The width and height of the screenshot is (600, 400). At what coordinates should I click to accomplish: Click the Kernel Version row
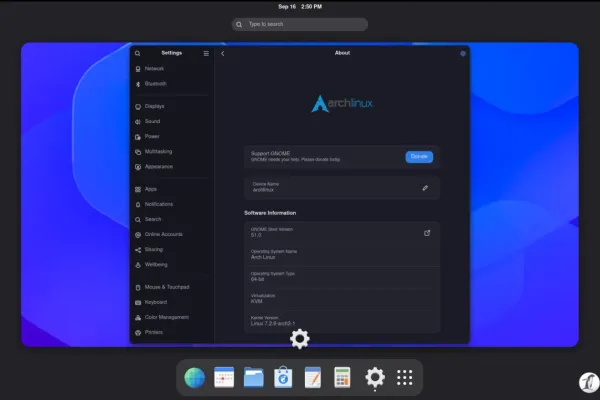click(342, 321)
